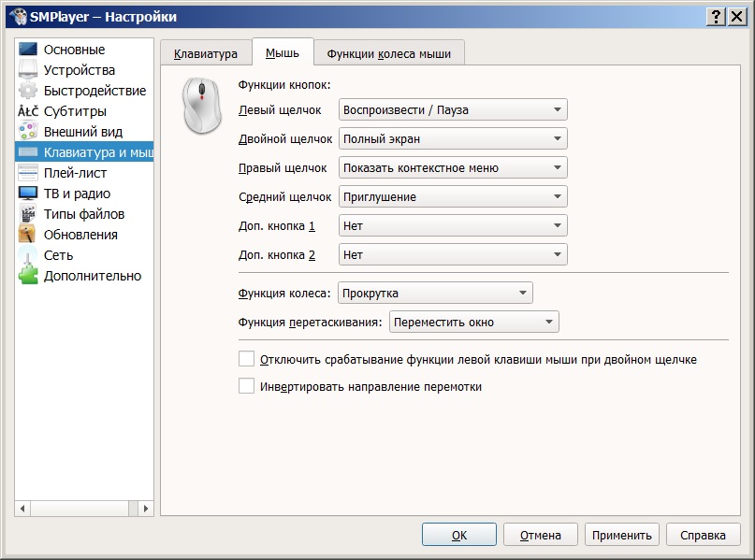This screenshot has width=755, height=560.
Task: Open Обновления via its box icon
Action: point(28,235)
